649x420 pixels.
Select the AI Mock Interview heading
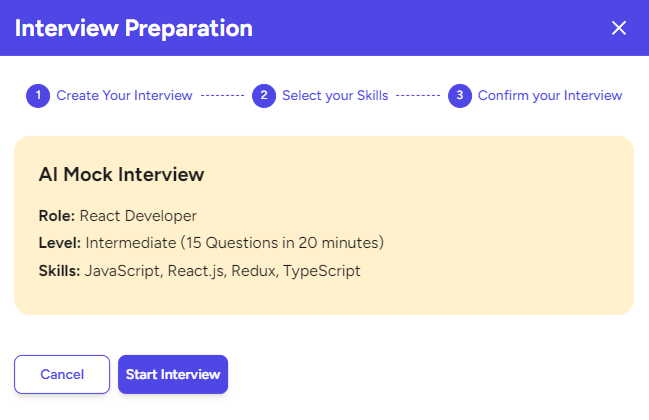click(x=121, y=174)
